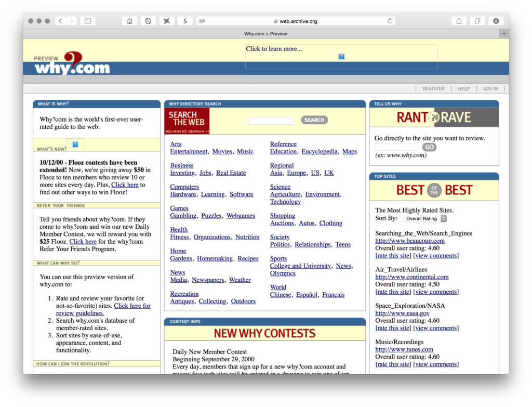Click the HELP menu item
532x407 pixels.
click(x=463, y=88)
